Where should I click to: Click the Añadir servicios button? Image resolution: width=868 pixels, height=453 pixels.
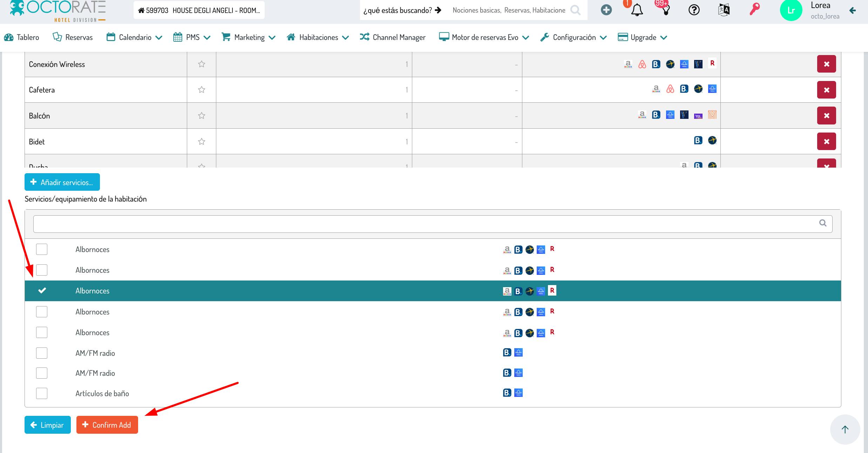[62, 182]
